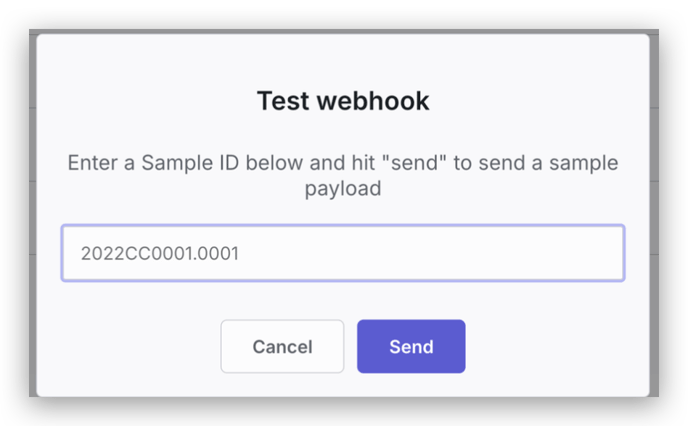Viewport: 688px width, 426px height.
Task: Click the gray overlay strip above the dialog
Action: [x=343, y=32]
